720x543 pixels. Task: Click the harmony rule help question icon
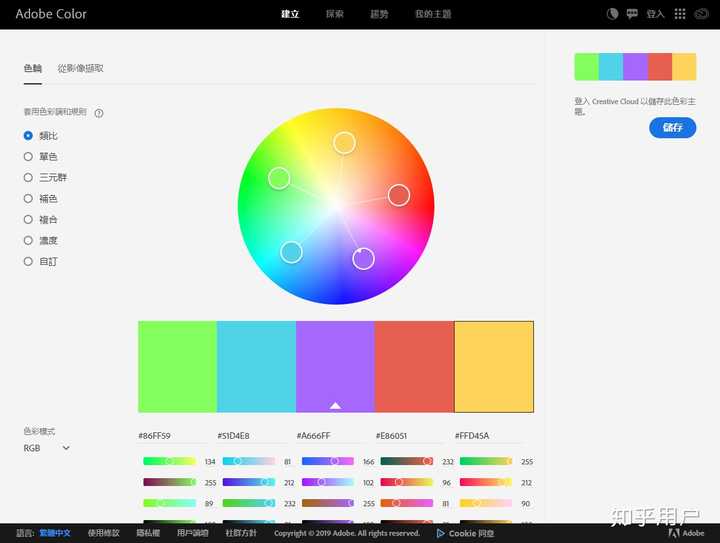click(99, 113)
